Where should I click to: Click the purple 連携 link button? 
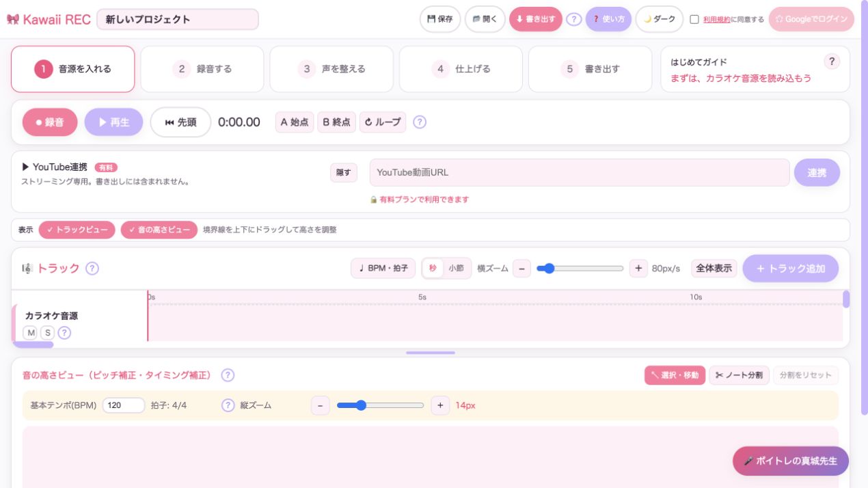point(817,173)
